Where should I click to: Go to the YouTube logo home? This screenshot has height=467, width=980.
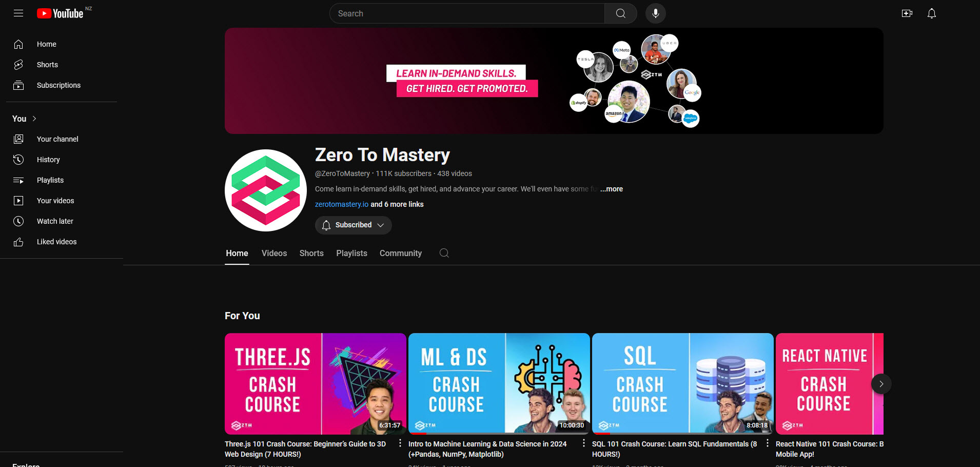[60, 13]
